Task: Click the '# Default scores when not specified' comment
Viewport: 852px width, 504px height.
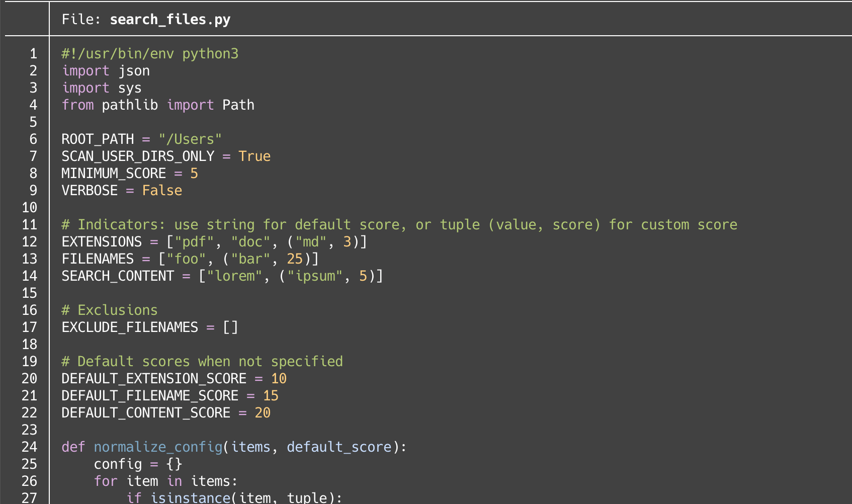Action: point(202,362)
